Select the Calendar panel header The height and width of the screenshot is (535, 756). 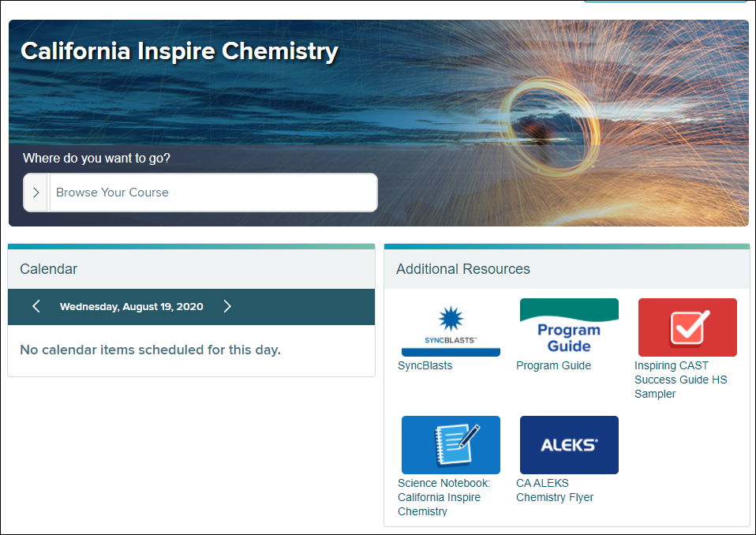tap(48, 269)
